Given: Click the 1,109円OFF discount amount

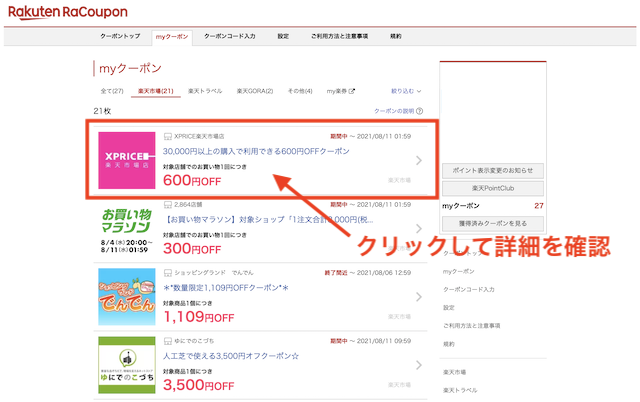Looking at the screenshot, I should tap(198, 317).
